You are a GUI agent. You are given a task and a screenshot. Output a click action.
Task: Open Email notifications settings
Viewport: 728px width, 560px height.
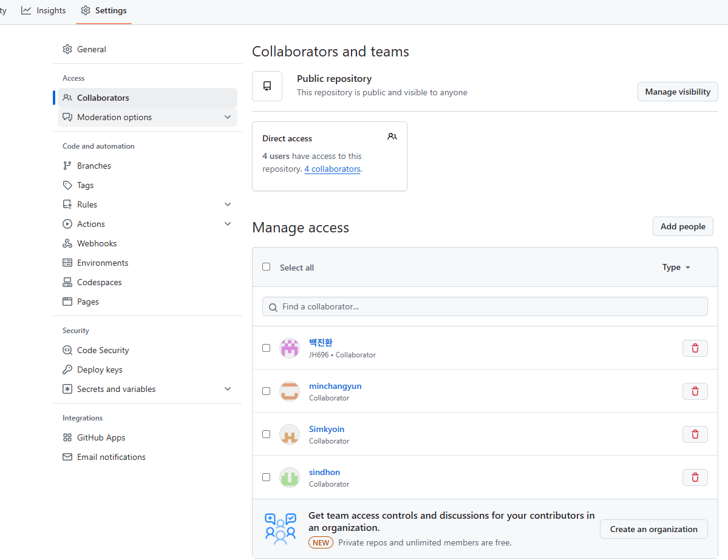(x=147, y=457)
